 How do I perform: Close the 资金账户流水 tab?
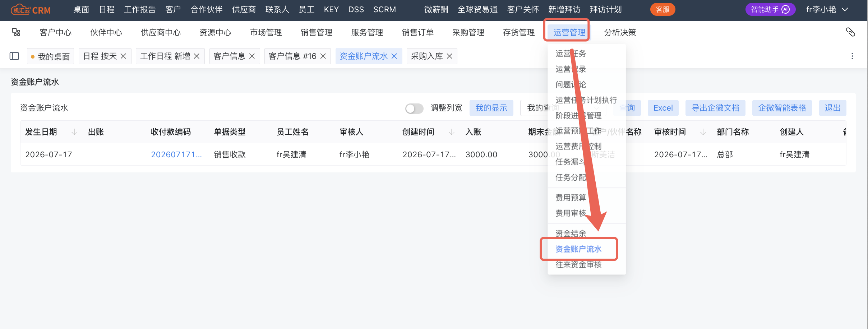click(x=394, y=56)
